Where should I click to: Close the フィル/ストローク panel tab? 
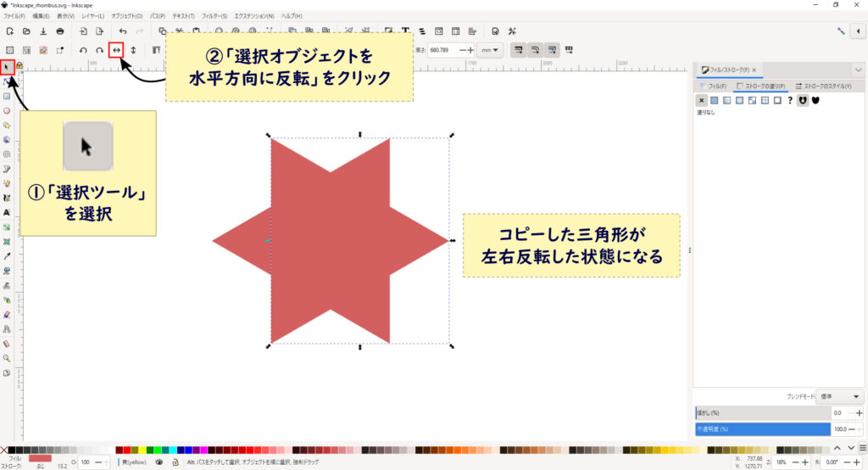754,70
